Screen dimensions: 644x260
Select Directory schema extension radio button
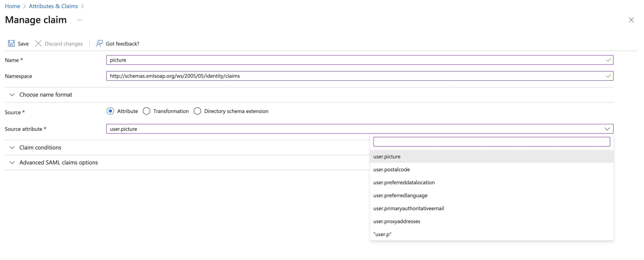[x=197, y=111]
